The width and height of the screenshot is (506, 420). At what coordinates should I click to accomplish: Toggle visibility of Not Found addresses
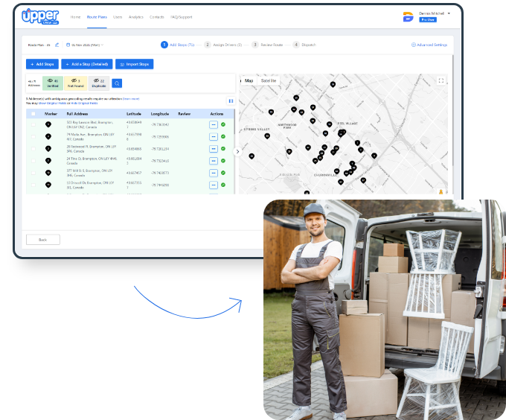point(75,83)
